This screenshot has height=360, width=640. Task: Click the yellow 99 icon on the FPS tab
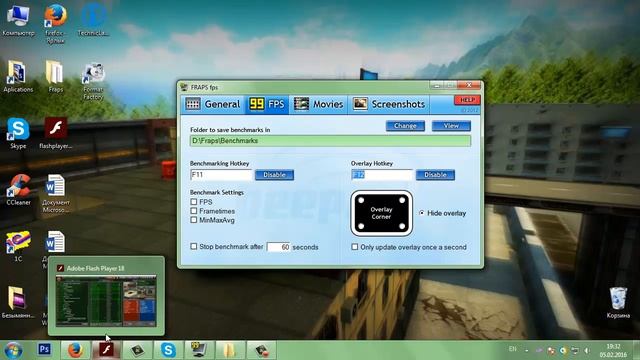point(257,104)
